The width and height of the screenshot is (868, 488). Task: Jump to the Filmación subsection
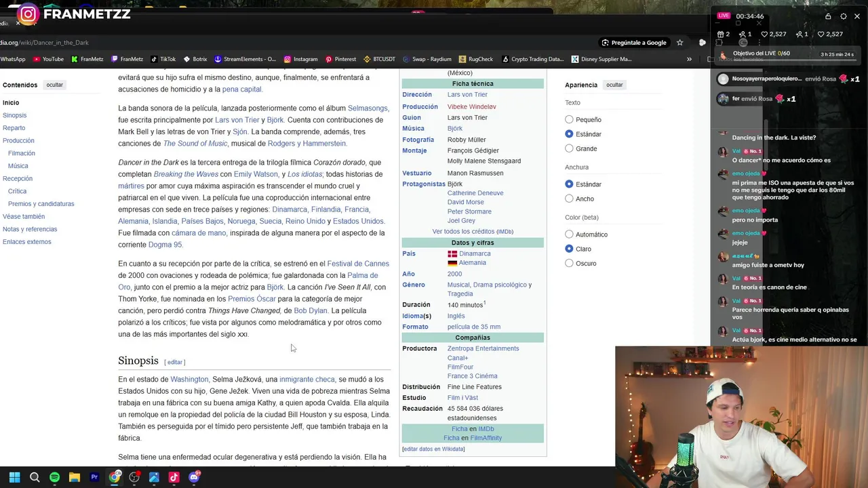click(x=22, y=153)
